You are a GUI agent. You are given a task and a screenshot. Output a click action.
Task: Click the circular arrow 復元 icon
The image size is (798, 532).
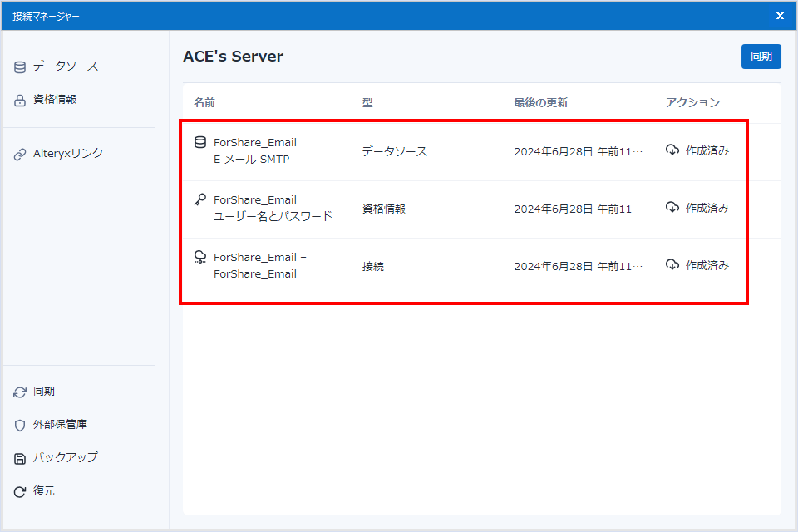coord(20,491)
